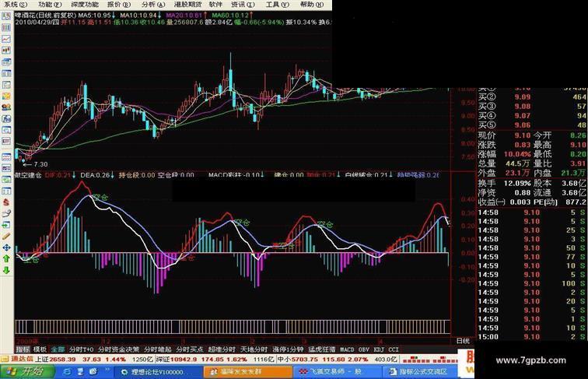Open the 系统(S) menu
Image resolution: width=588 pixels, height=379 pixels.
(16, 5)
